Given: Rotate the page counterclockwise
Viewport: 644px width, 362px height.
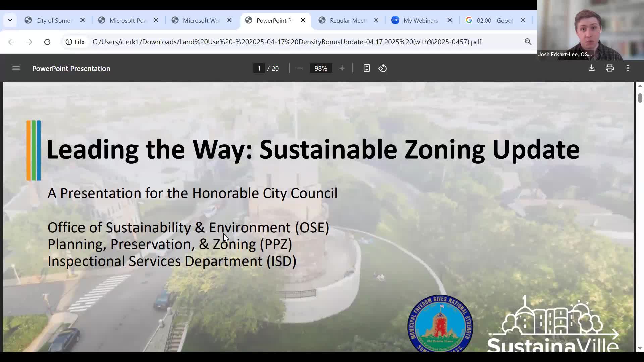Looking at the screenshot, I should coord(383,68).
